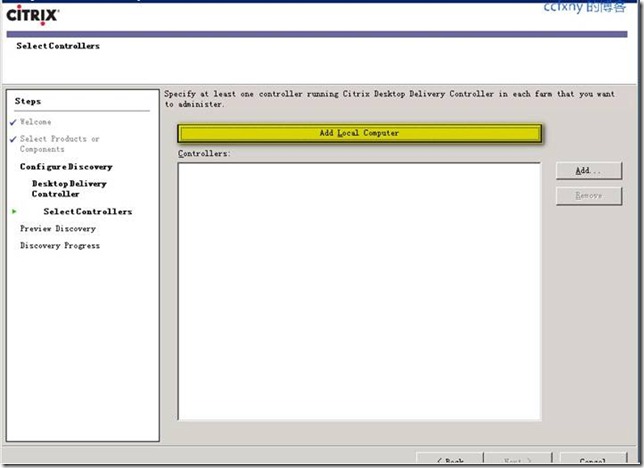This screenshot has height=468, width=644.
Task: Click the green arrow beside Select Controllers
Action: [x=14, y=211]
